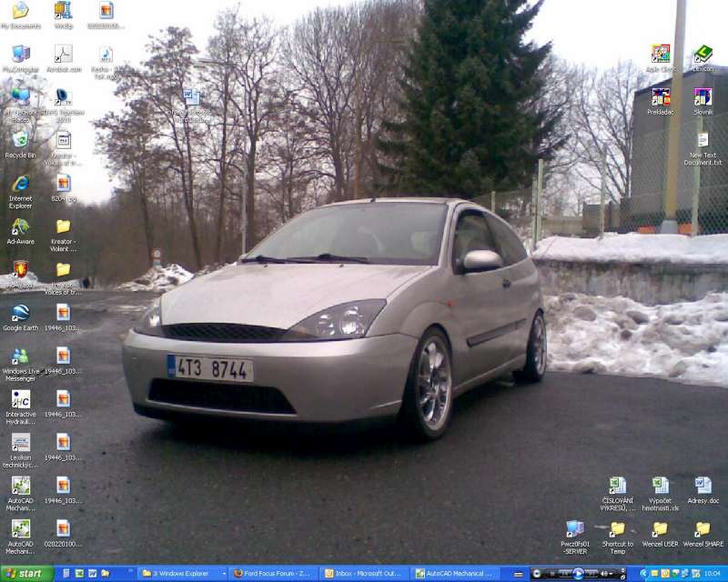Open the Prekladac translator icon

[x=661, y=97]
